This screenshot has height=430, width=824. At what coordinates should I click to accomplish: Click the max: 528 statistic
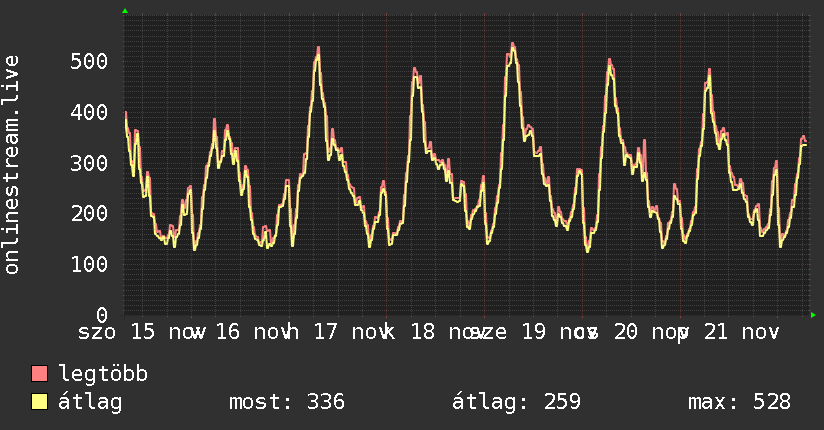[x=739, y=402]
